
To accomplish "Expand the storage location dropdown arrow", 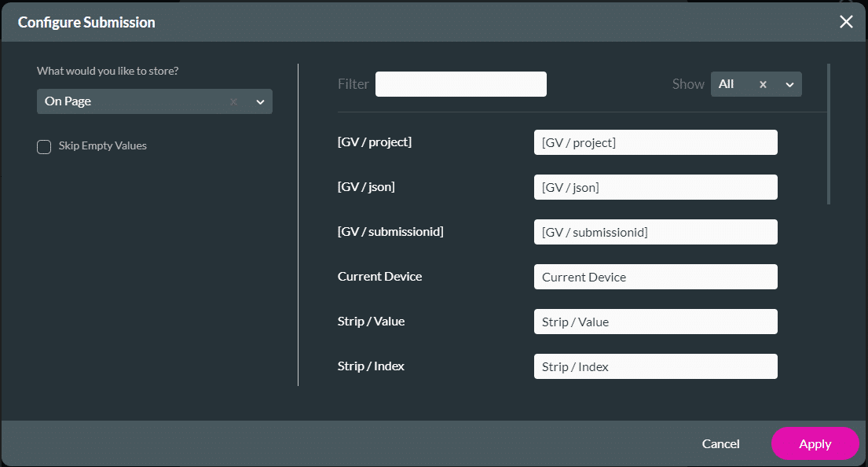I will [x=260, y=102].
